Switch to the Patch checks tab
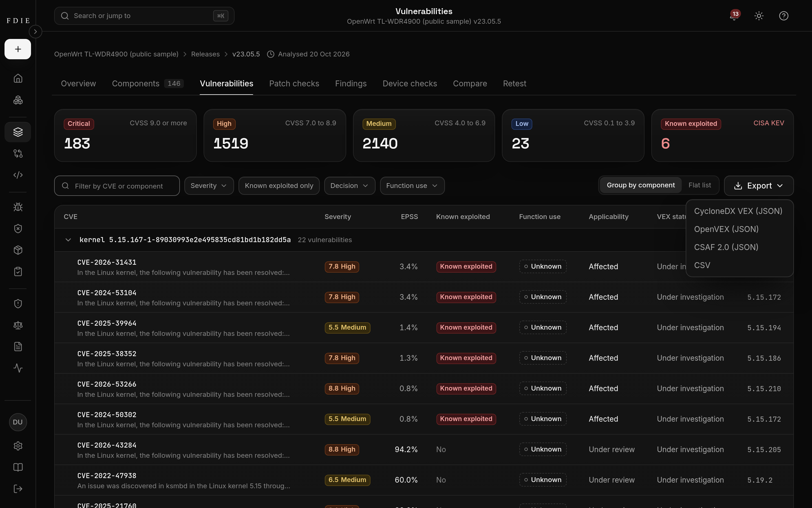This screenshot has height=508, width=812. click(x=294, y=84)
